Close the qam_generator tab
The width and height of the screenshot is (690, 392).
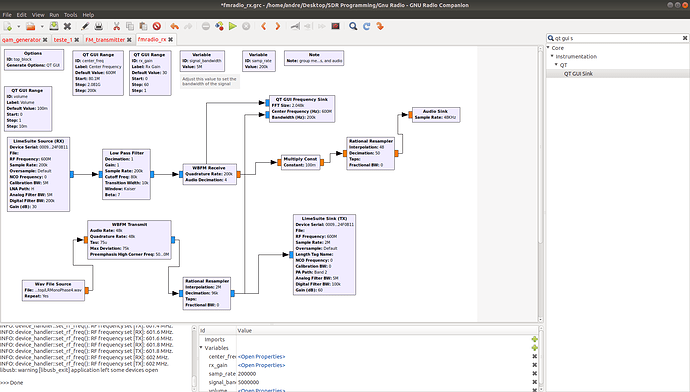(x=45, y=40)
